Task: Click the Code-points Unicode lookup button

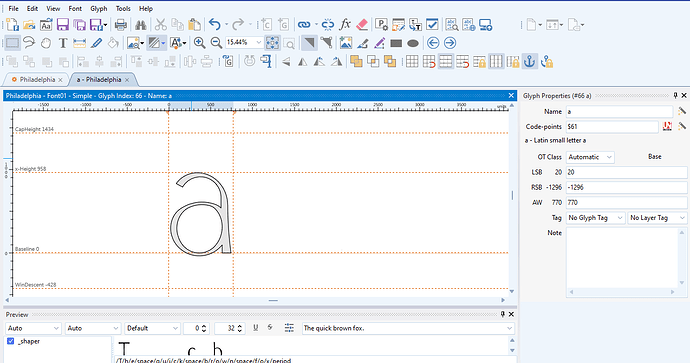Action: pyautogui.click(x=667, y=127)
